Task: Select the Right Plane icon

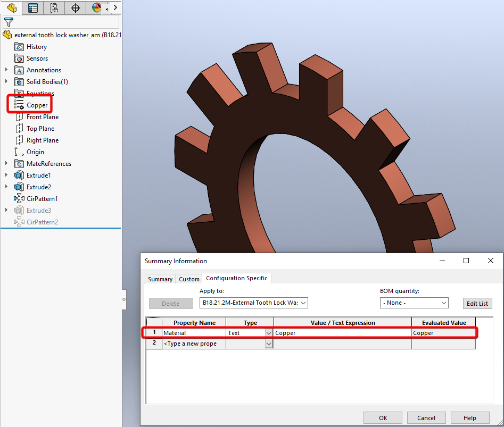Action: pos(19,140)
